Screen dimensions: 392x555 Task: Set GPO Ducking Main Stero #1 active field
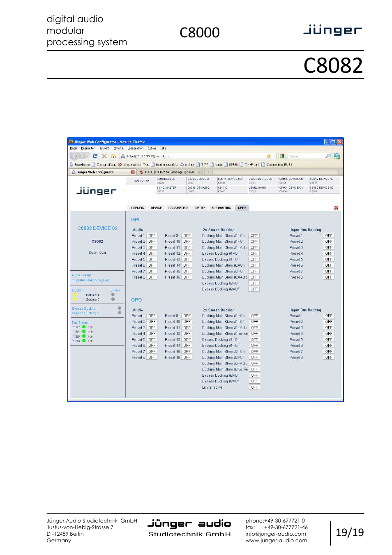(255, 334)
